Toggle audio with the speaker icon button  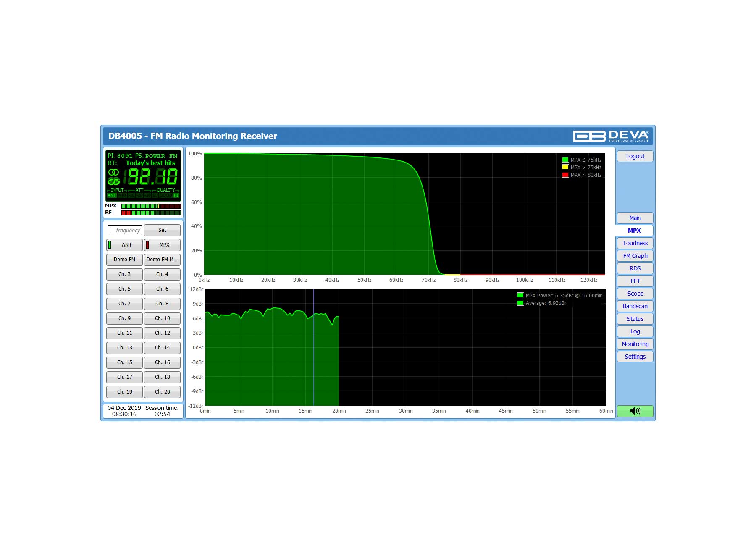click(635, 411)
